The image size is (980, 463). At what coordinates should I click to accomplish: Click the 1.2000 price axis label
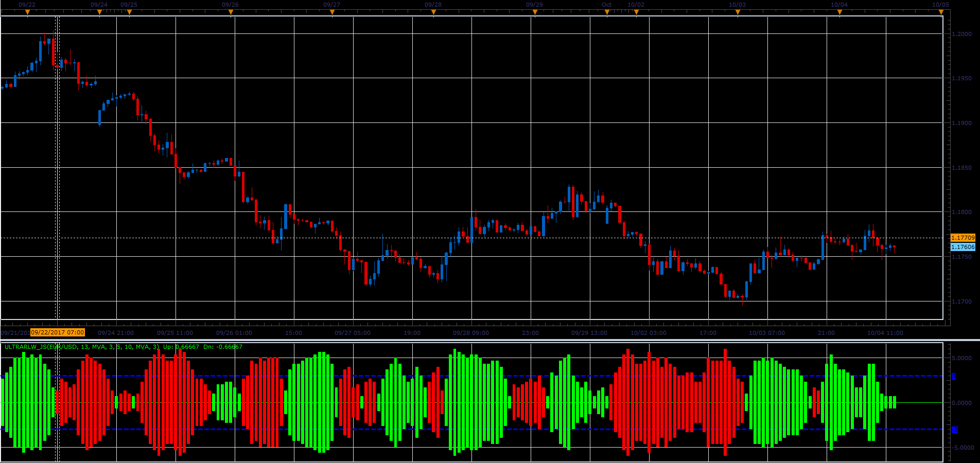click(962, 34)
